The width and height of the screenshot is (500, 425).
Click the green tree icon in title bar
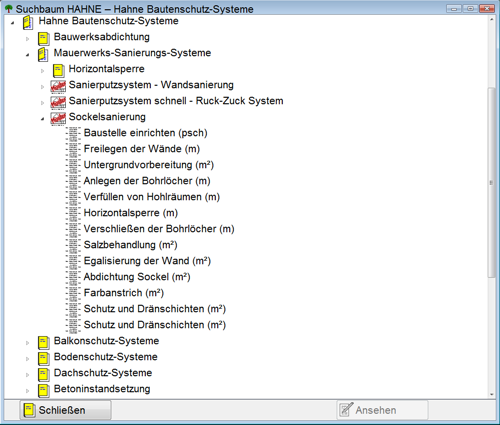pos(9,8)
